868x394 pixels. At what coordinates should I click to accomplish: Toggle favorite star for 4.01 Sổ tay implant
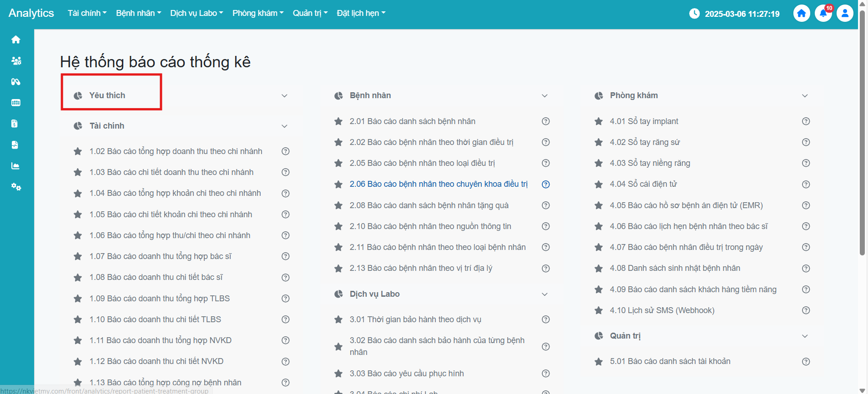[x=599, y=121]
